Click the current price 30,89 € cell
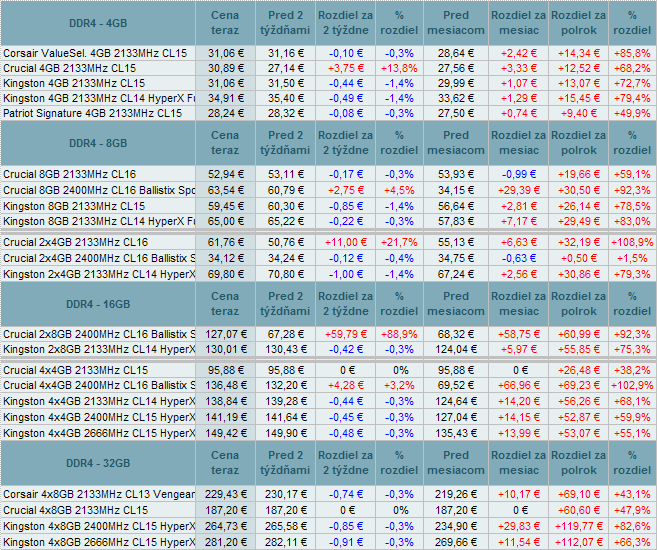Viewport: 657px width, 550px height. 225,68
